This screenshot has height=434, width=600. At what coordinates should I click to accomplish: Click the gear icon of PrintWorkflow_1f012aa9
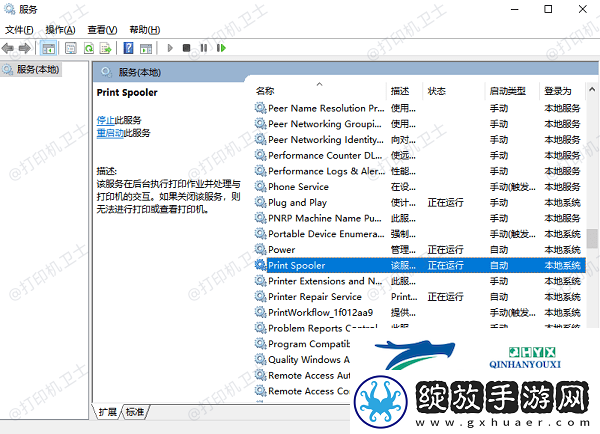[x=260, y=312]
